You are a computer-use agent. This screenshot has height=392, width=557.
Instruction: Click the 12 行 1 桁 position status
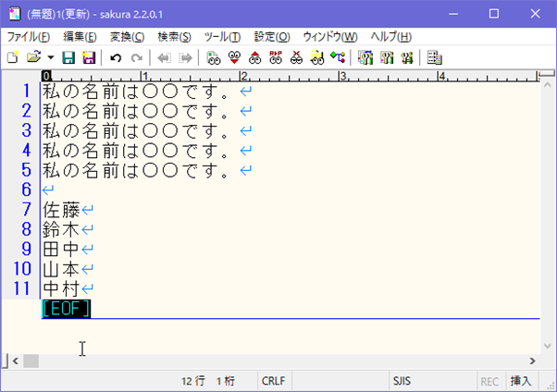(208, 381)
